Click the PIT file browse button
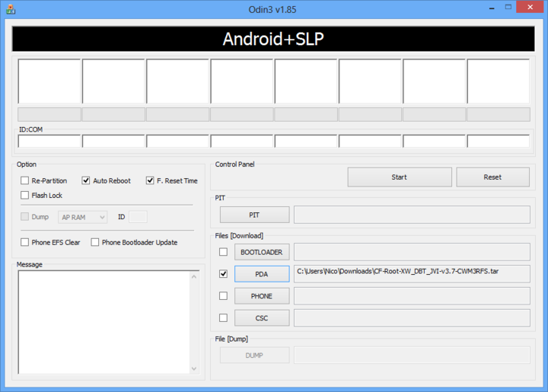 (254, 215)
